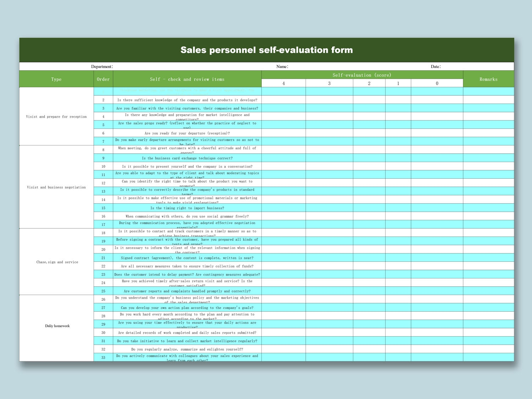Click order number 33 cell
Viewport: 532px width, 399px height.
tap(103, 358)
